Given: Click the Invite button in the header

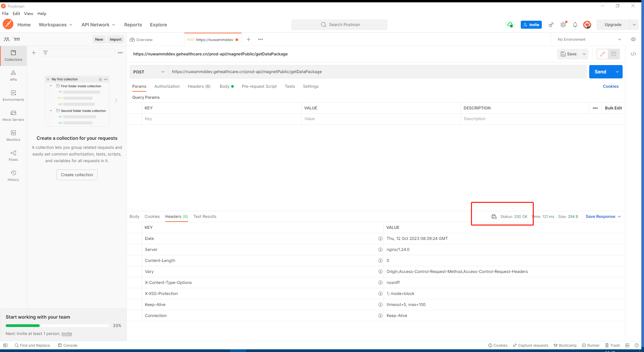Looking at the screenshot, I should point(531,25).
